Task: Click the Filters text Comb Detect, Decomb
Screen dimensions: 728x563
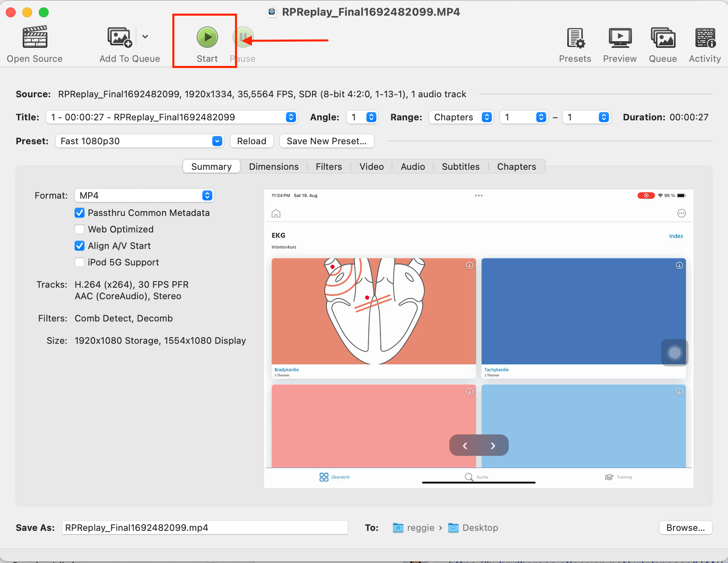Action: 124,318
